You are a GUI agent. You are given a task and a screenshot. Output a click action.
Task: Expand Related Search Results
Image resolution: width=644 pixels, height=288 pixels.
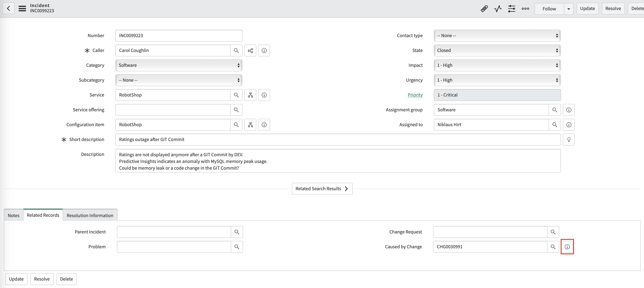tap(322, 189)
